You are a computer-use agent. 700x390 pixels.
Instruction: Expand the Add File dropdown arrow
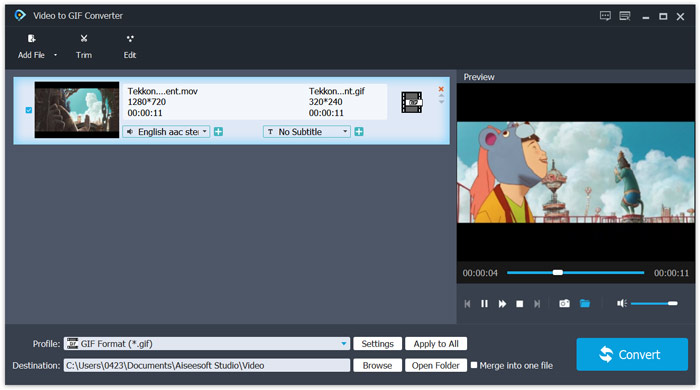[x=55, y=55]
